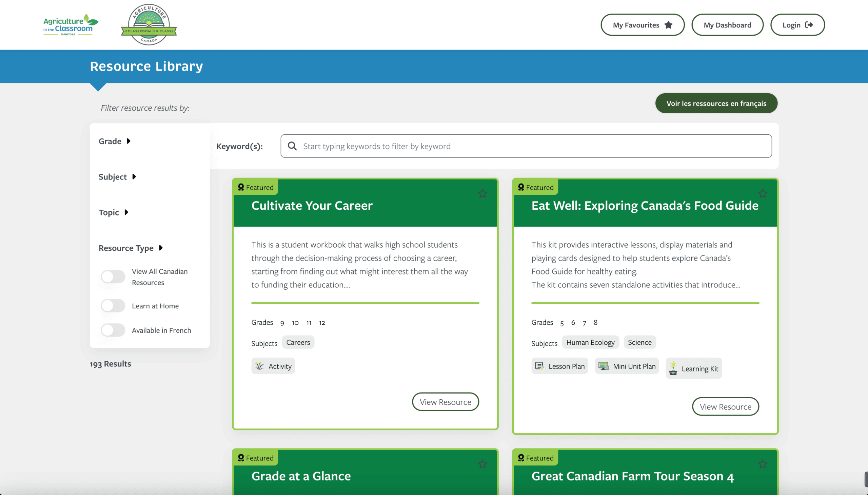Click the Learning Kit resource type tag
The image size is (868, 495).
point(693,368)
